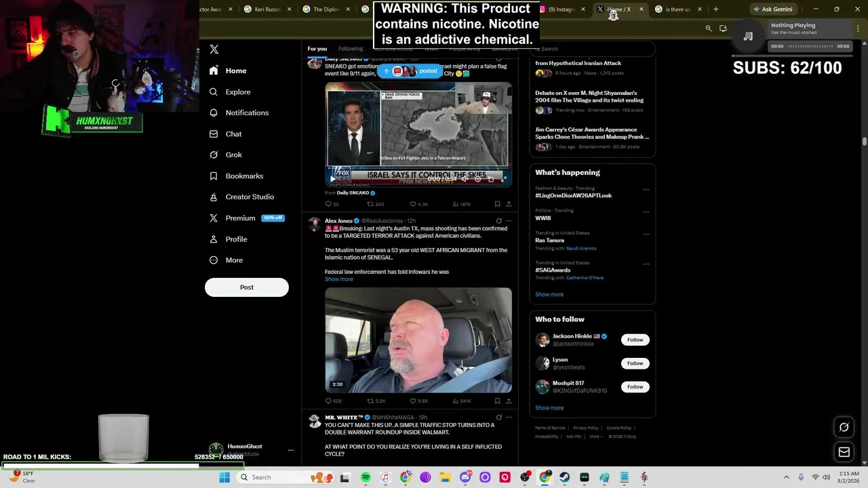Open Creator Studio
Screen dimensions: 868x488
[x=241, y=197]
